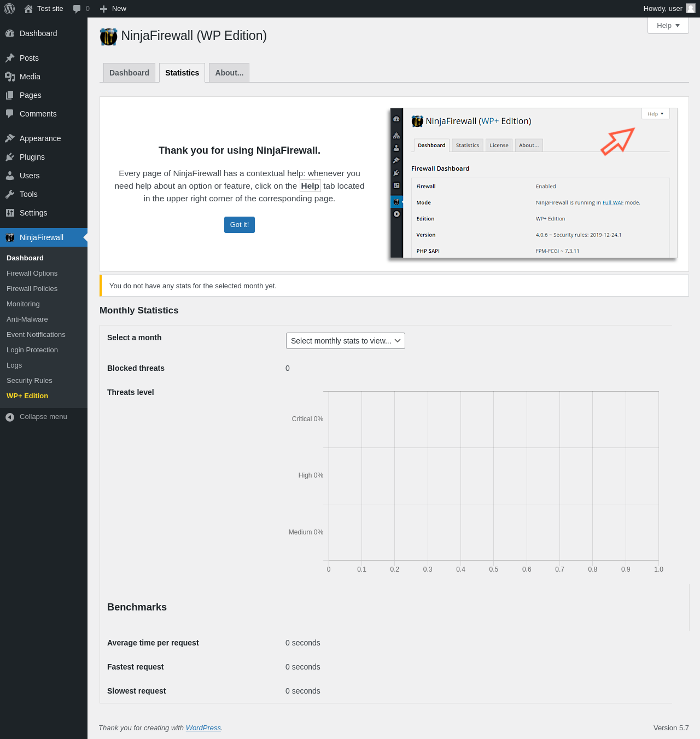The height and width of the screenshot is (739, 700).
Task: Click the Help screenshot thumbnail image
Action: click(533, 183)
